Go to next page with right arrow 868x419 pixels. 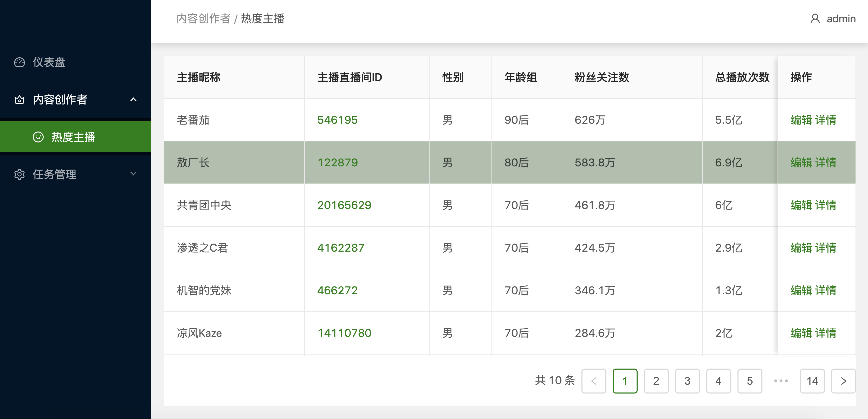click(843, 381)
